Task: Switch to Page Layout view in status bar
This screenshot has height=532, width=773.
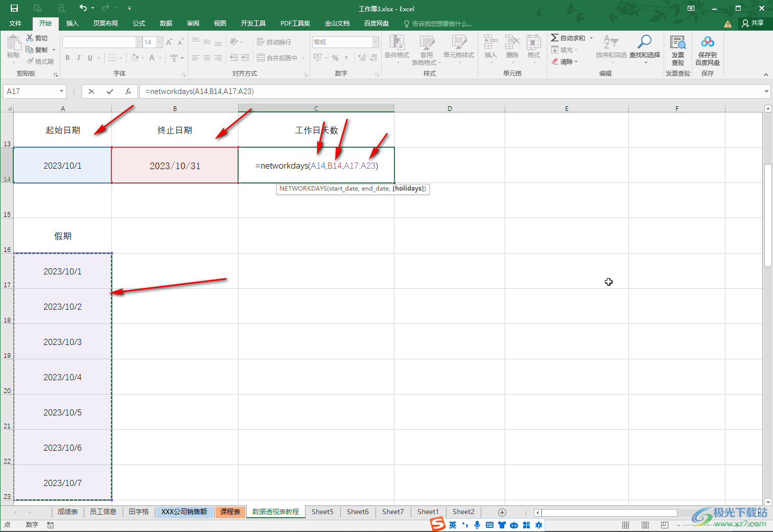Action: tap(645, 525)
